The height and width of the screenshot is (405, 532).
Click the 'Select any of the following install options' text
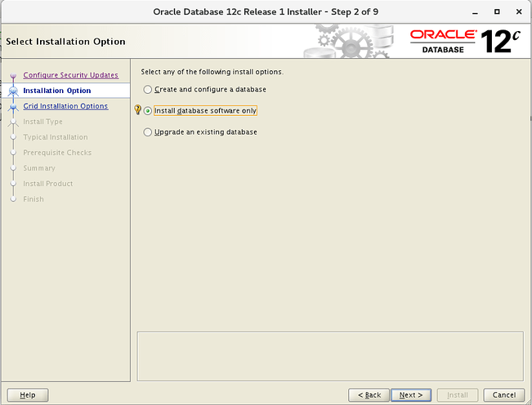pos(212,72)
